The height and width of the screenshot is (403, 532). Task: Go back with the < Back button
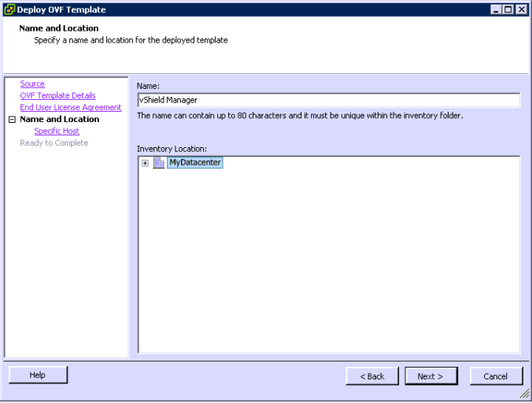pos(372,376)
